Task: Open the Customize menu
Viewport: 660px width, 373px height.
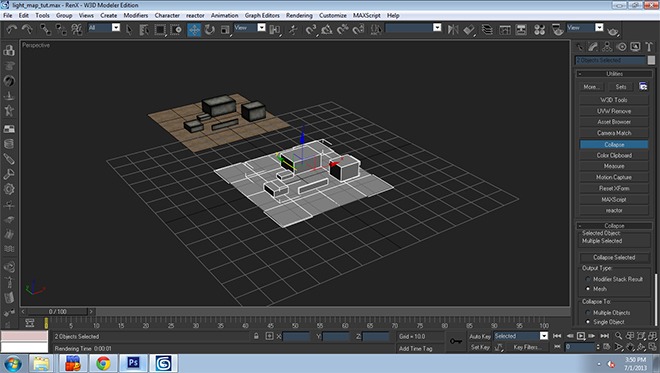Action: [333, 16]
